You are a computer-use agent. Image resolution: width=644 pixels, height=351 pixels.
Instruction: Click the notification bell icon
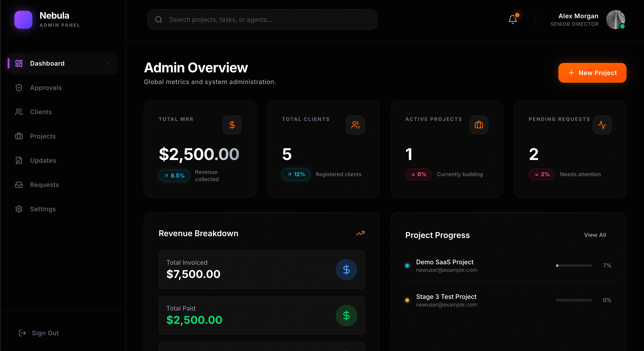coord(513,19)
